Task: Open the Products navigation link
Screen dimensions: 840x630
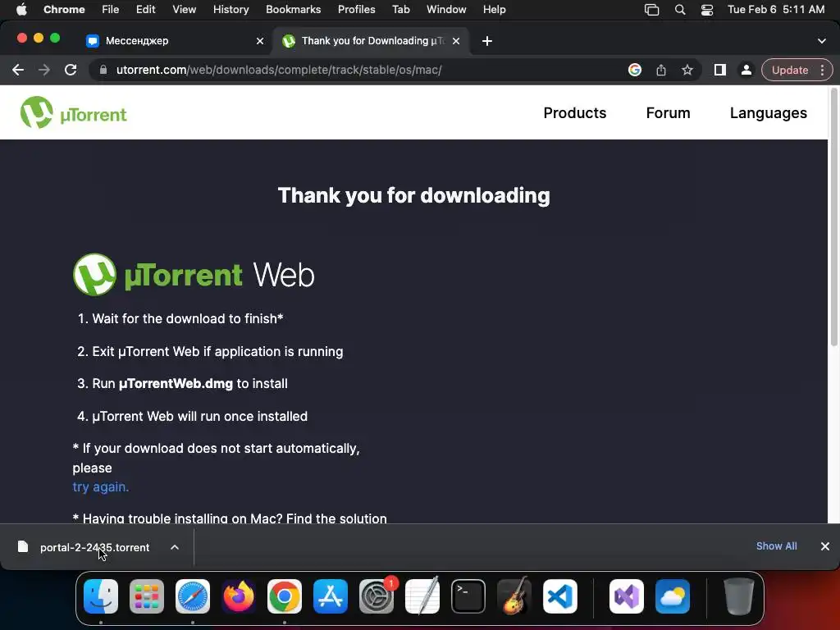Action: click(x=575, y=113)
